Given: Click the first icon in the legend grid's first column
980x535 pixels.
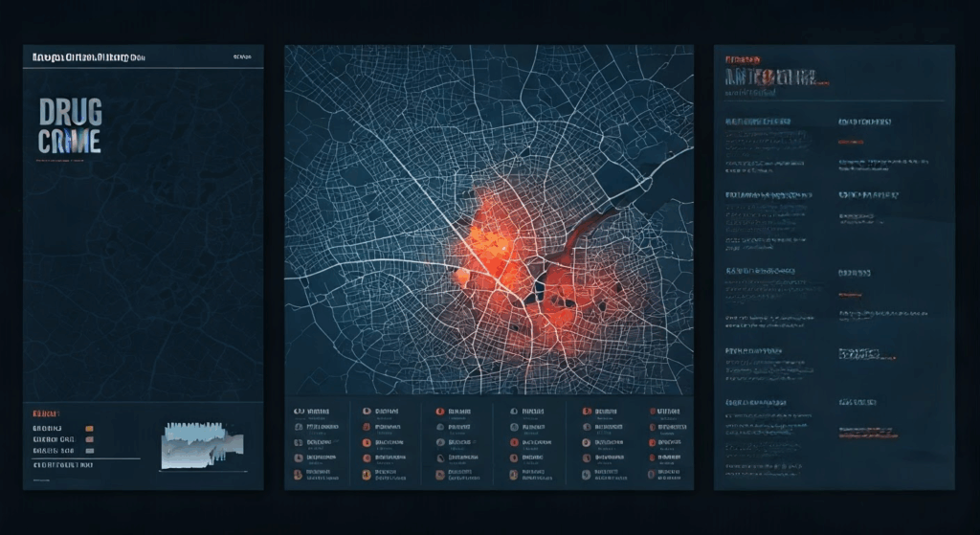Looking at the screenshot, I should pyautogui.click(x=299, y=410).
